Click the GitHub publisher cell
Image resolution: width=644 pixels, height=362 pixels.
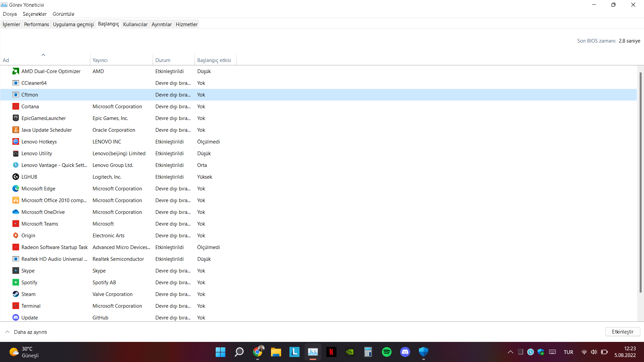(x=100, y=317)
